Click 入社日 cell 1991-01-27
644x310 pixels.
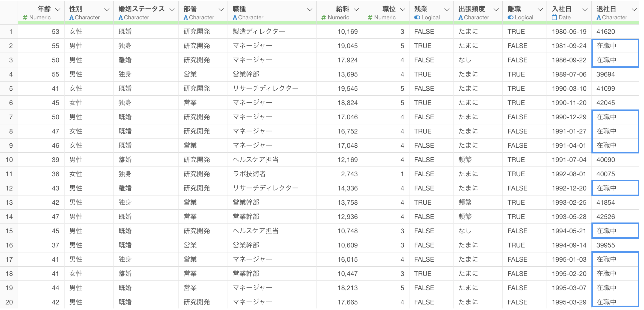569,131
